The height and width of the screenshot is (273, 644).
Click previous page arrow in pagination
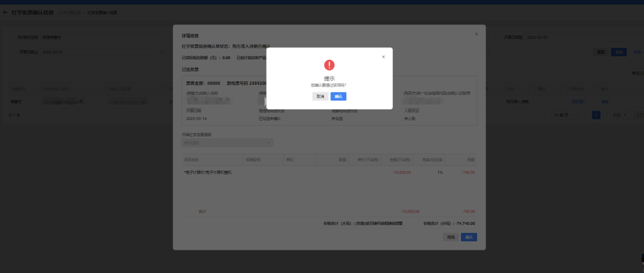(586, 115)
